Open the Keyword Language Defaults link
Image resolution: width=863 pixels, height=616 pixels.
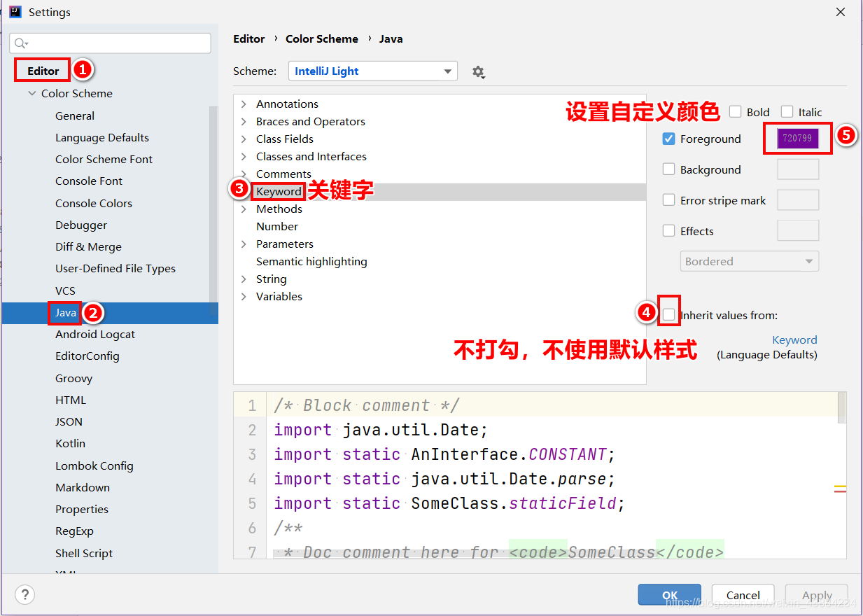coord(794,339)
